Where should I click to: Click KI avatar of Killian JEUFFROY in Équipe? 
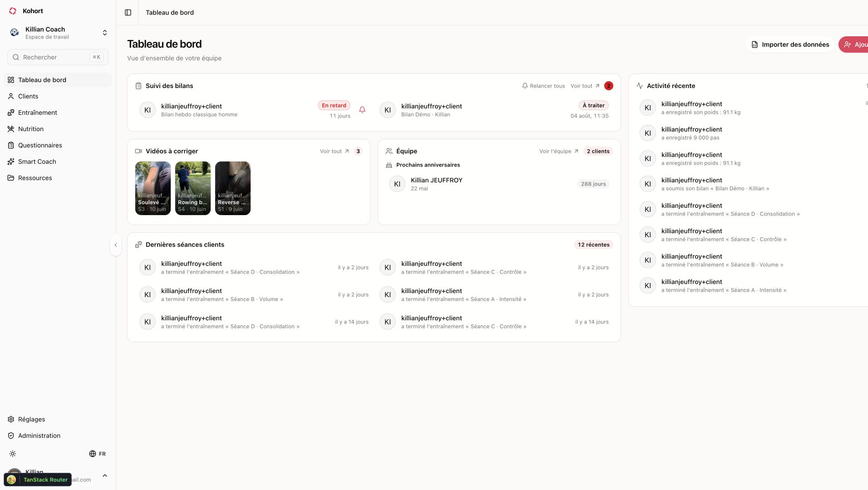(x=397, y=184)
